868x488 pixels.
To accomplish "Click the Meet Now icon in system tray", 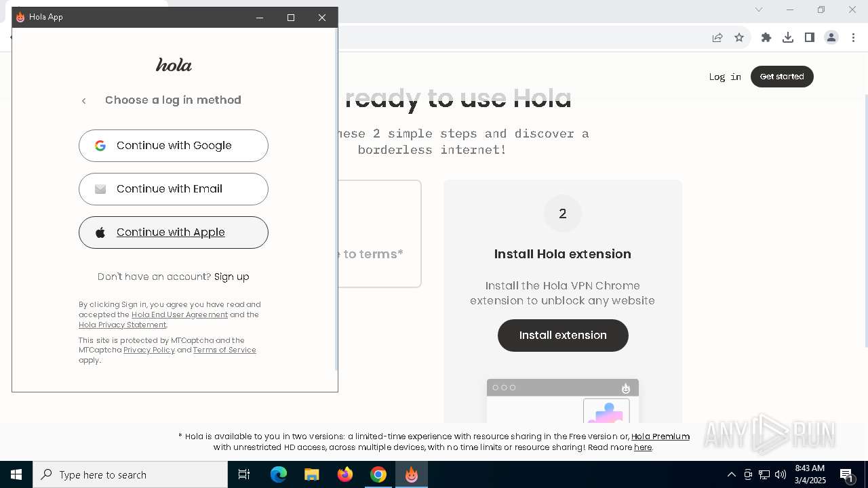I will click(748, 474).
